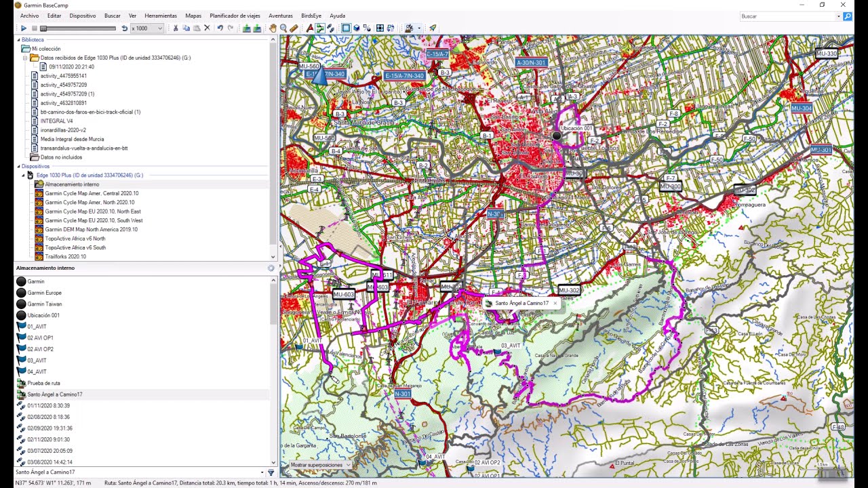Screen dimensions: 868x488
Task: Select the Measure ruler tool
Action: click(294, 28)
